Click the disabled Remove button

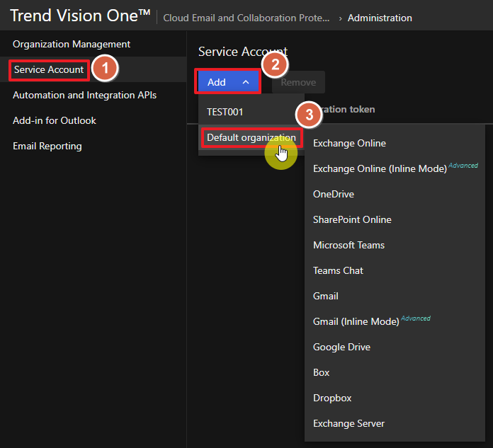(x=298, y=82)
